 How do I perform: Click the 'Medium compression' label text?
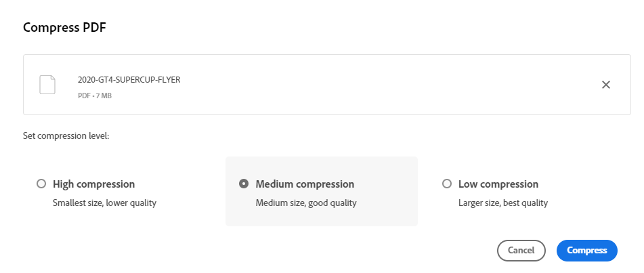305,184
